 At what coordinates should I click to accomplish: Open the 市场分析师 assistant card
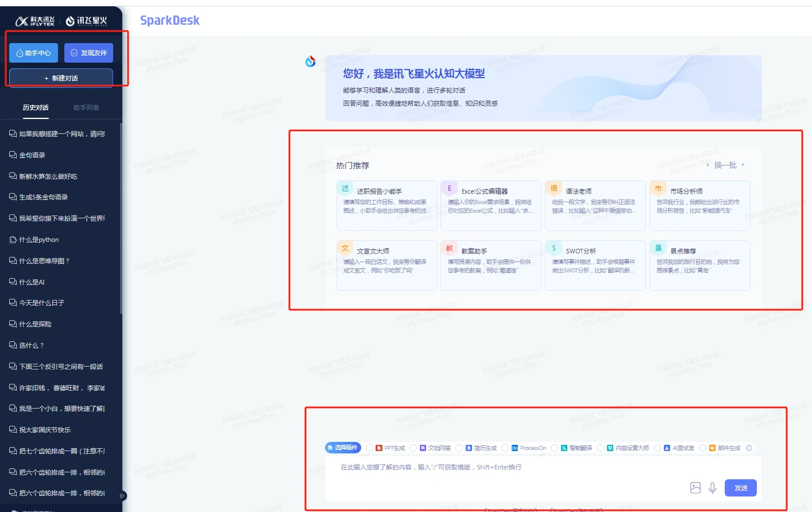click(x=700, y=206)
